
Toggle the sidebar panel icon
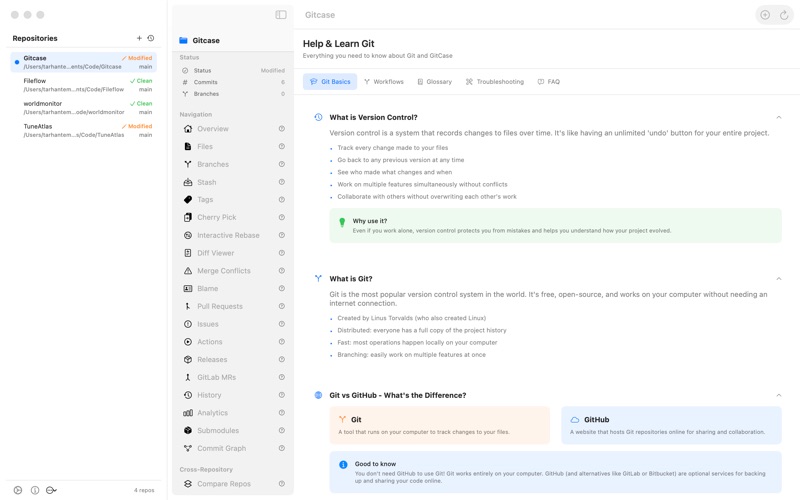tap(281, 15)
